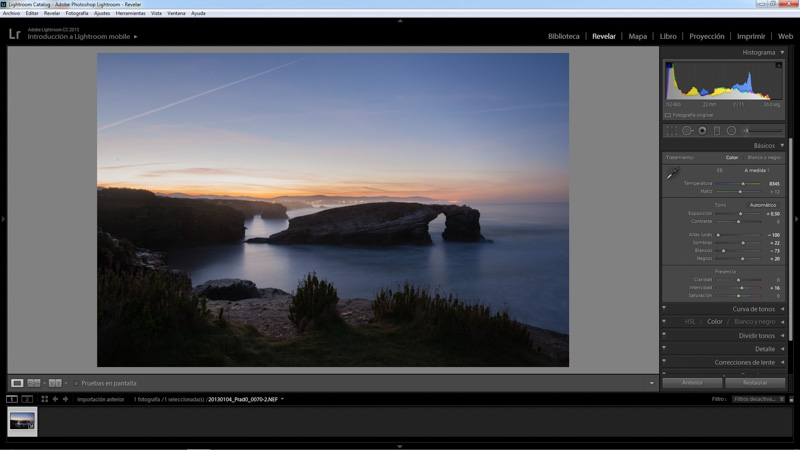
Task: Pick the white balance eyedropper tool
Action: 672,174
